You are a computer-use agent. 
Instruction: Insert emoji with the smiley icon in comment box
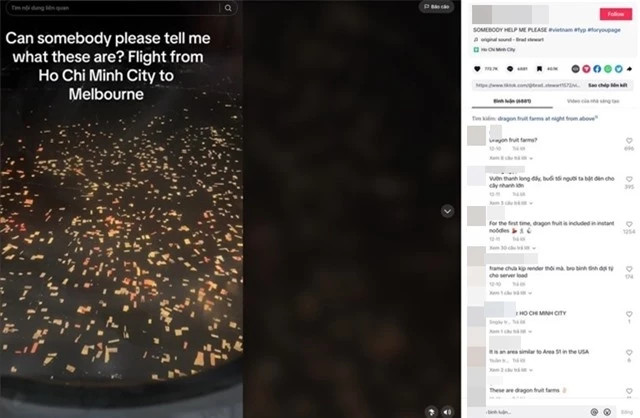607,412
